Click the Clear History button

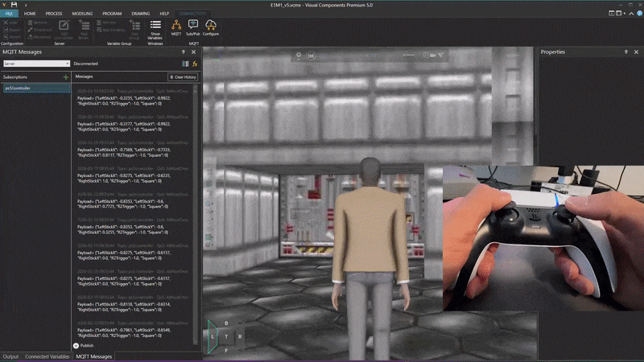point(182,77)
